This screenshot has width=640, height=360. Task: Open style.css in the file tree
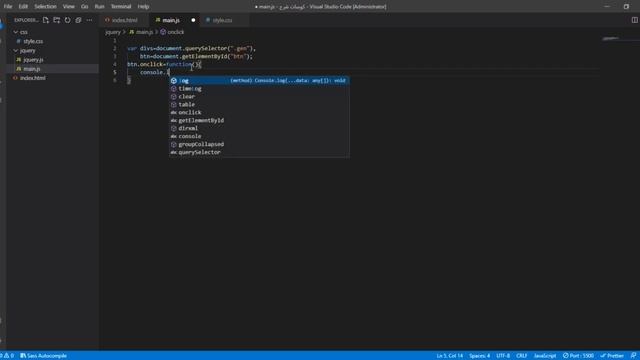[33, 41]
